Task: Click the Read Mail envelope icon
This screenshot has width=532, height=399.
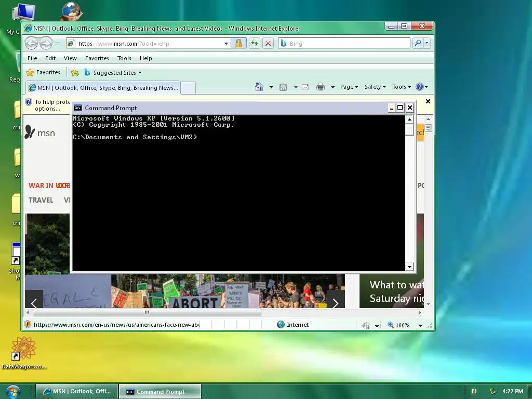Action: coord(305,87)
